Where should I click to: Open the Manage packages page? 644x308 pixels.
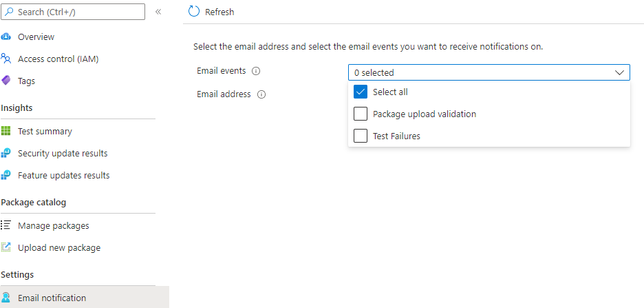pyautogui.click(x=53, y=225)
